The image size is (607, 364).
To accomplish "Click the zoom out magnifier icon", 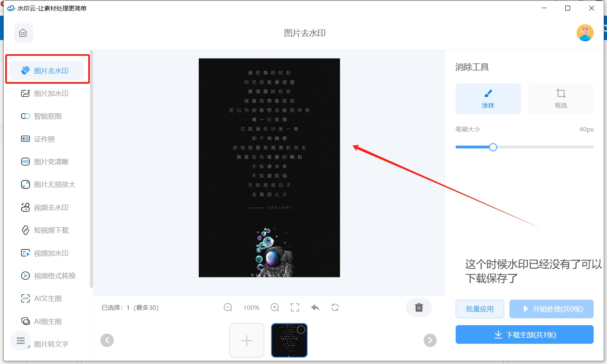I will pyautogui.click(x=228, y=308).
